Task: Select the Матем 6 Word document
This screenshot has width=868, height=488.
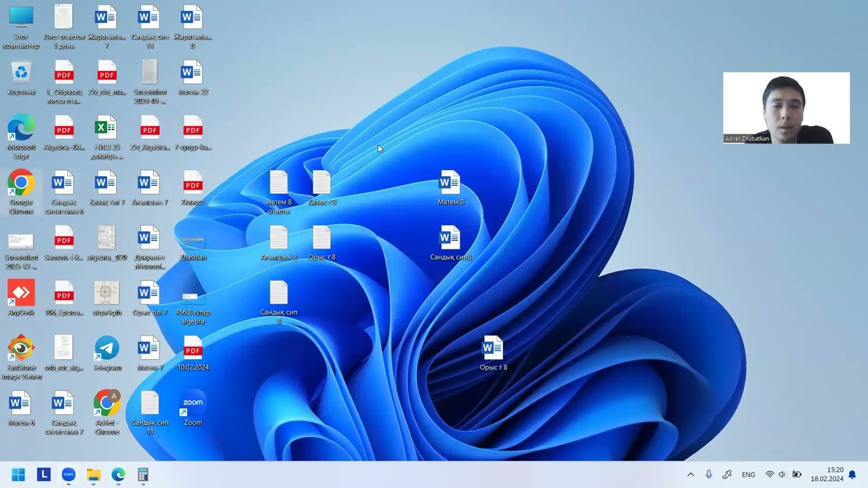Action: [21, 408]
